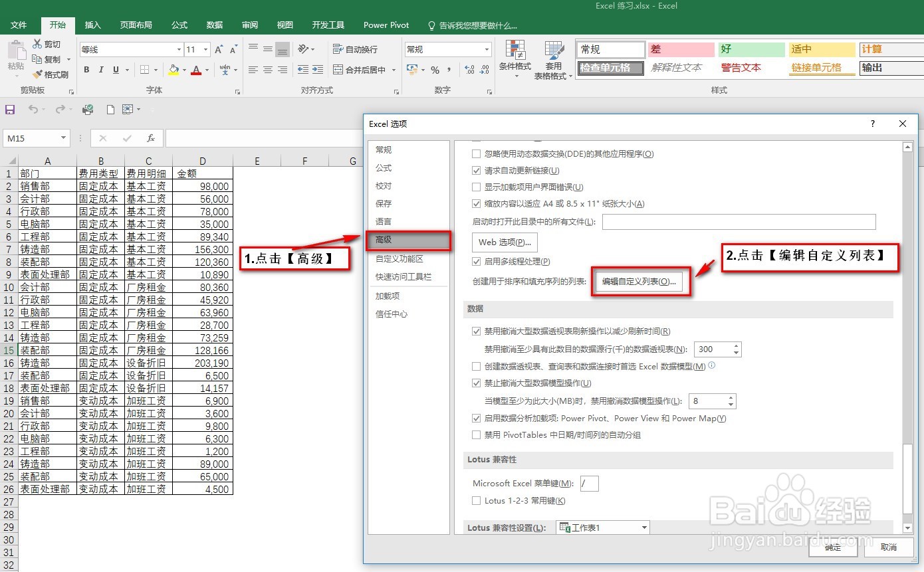Expand the Merge & Center (合并后居中) arrow

click(x=393, y=70)
